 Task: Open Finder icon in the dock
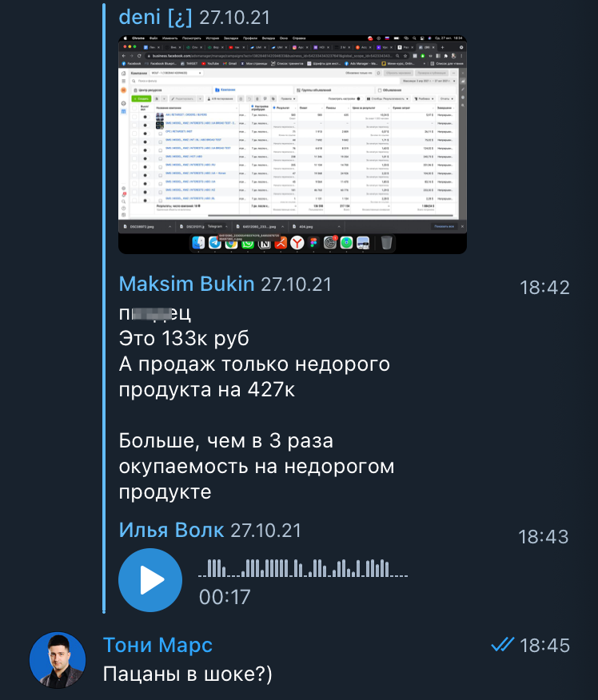198,243
